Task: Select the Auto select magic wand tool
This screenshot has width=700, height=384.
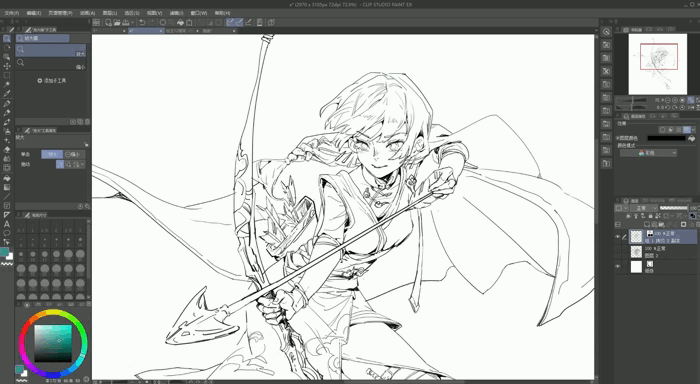Action: [7, 84]
